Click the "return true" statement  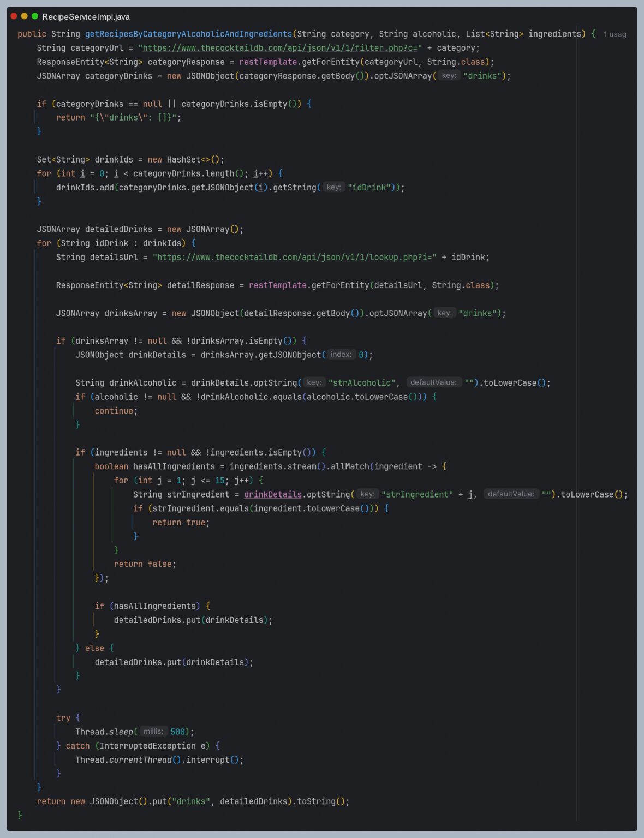[181, 523]
